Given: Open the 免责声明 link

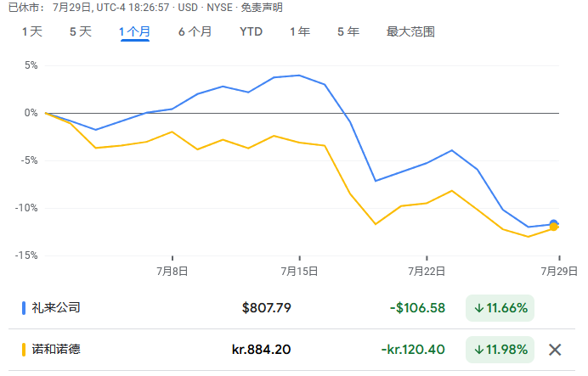Looking at the screenshot, I should [x=263, y=8].
